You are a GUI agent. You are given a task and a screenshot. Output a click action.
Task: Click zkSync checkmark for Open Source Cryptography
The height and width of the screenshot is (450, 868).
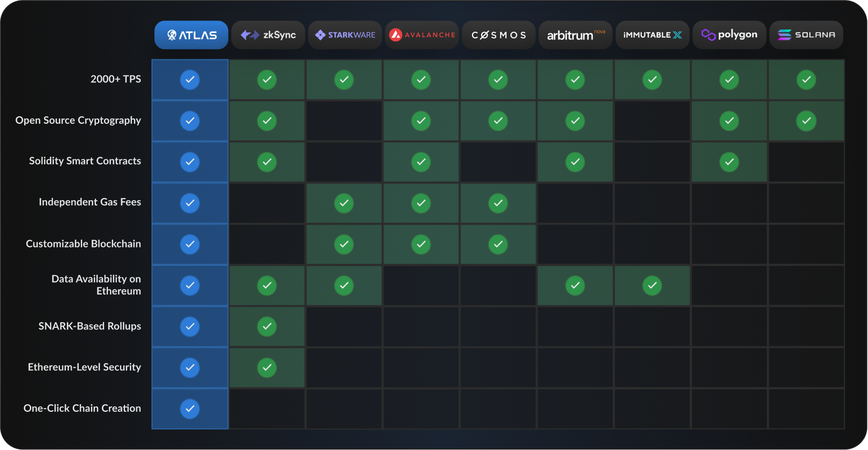coord(267,121)
